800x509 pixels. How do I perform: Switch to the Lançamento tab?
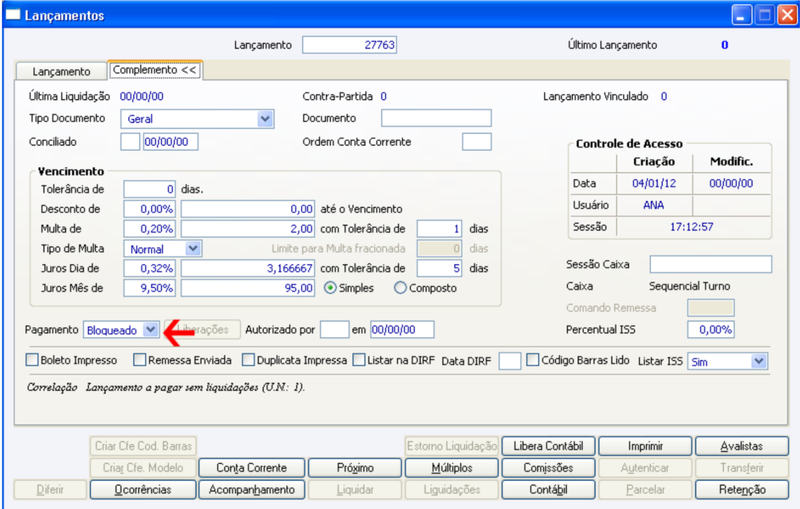coord(61,71)
